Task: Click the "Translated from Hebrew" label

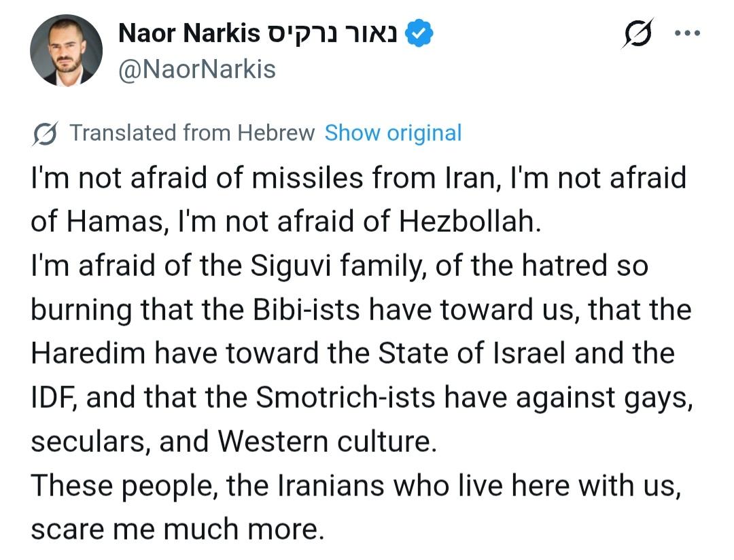Action: point(192,133)
